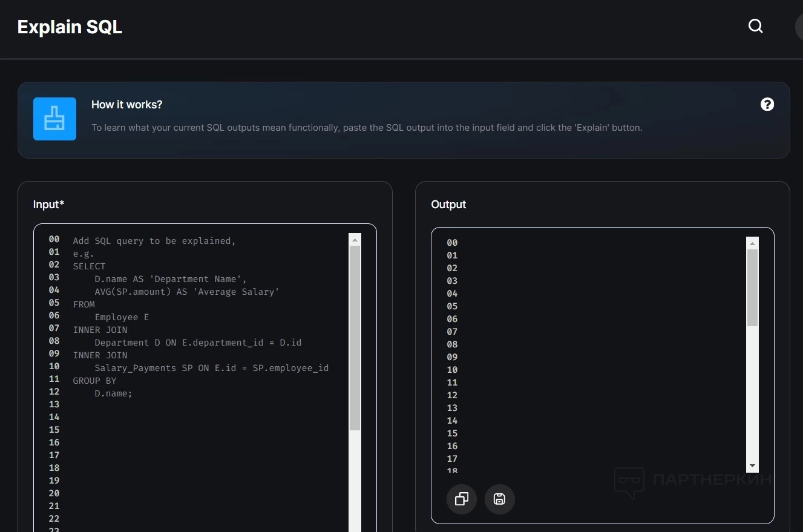Save the output with the floppy disk icon

coord(500,499)
